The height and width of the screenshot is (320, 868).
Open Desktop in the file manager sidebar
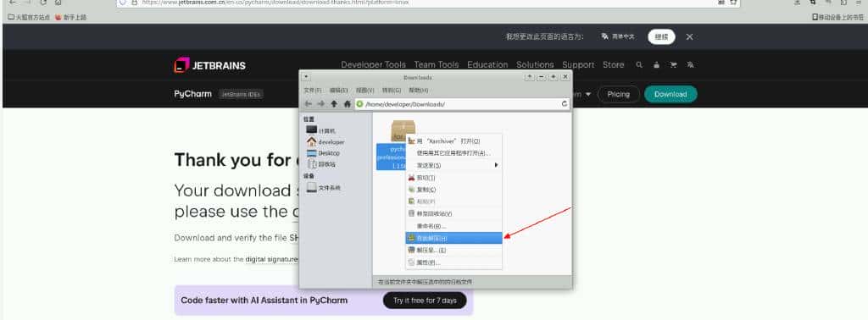(323, 153)
